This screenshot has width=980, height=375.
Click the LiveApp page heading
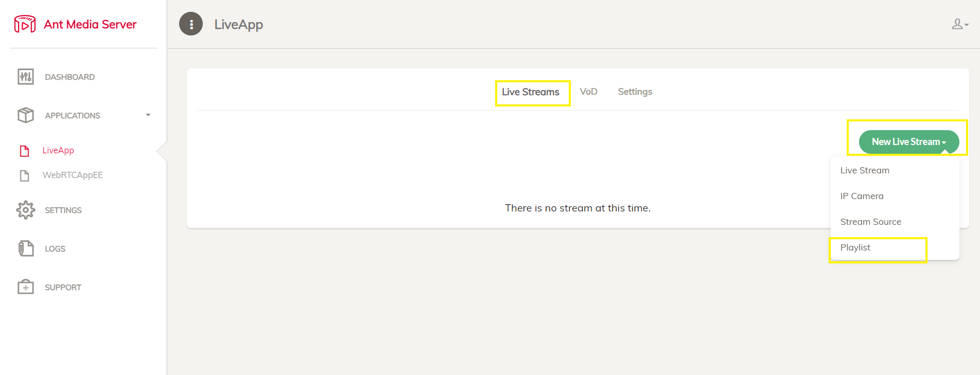(239, 25)
